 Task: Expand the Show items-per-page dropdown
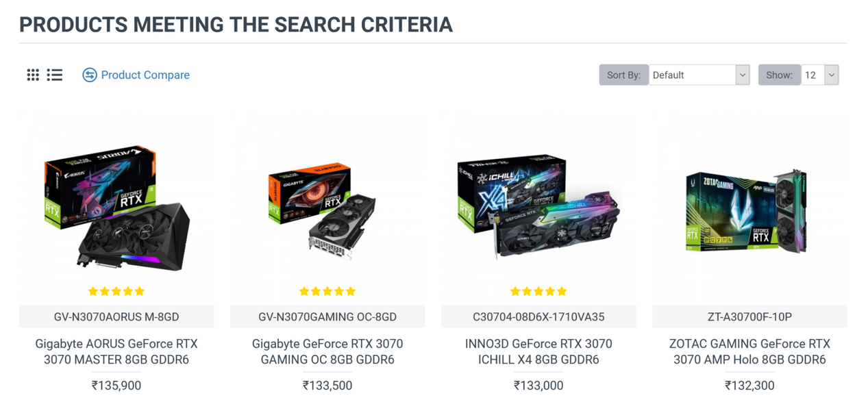pyautogui.click(x=819, y=75)
